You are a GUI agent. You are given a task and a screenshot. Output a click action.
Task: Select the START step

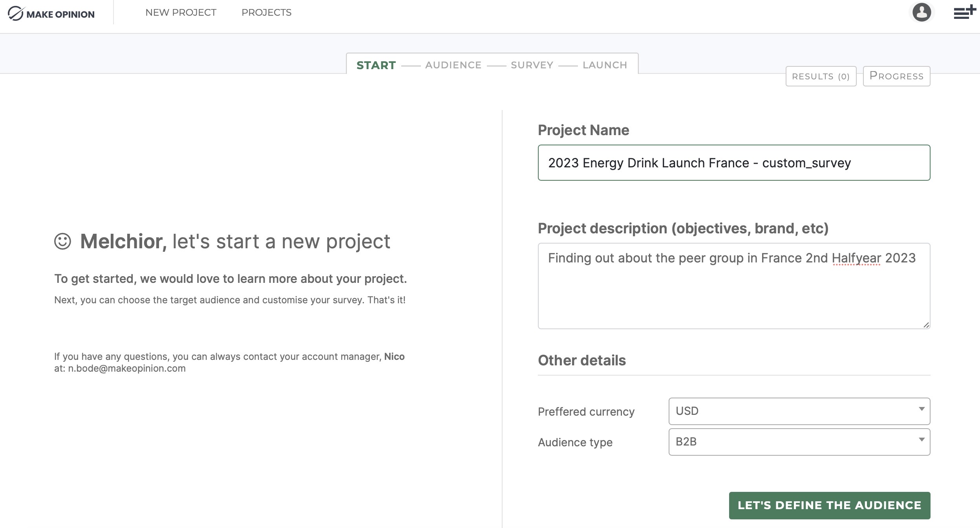coord(375,65)
